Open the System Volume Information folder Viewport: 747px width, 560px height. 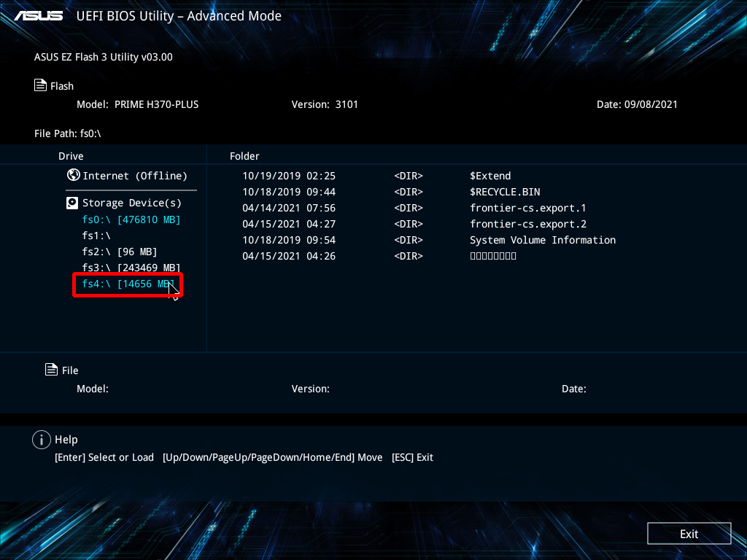point(543,240)
